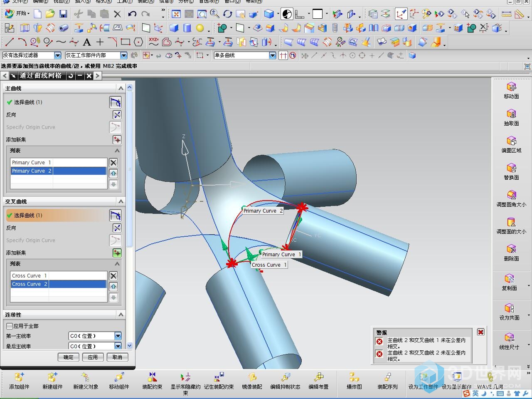Screen dimensions: 532x399
Task: Toggle the end point snap option
Action: [314, 55]
